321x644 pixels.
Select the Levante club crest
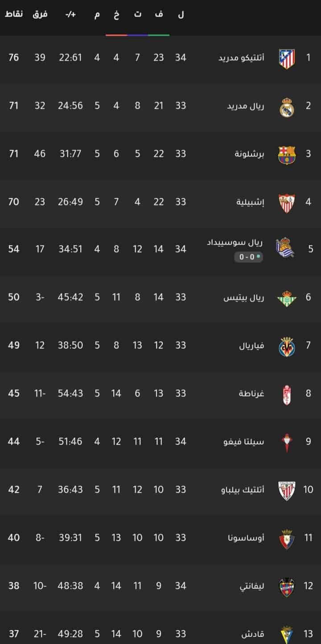tap(287, 587)
